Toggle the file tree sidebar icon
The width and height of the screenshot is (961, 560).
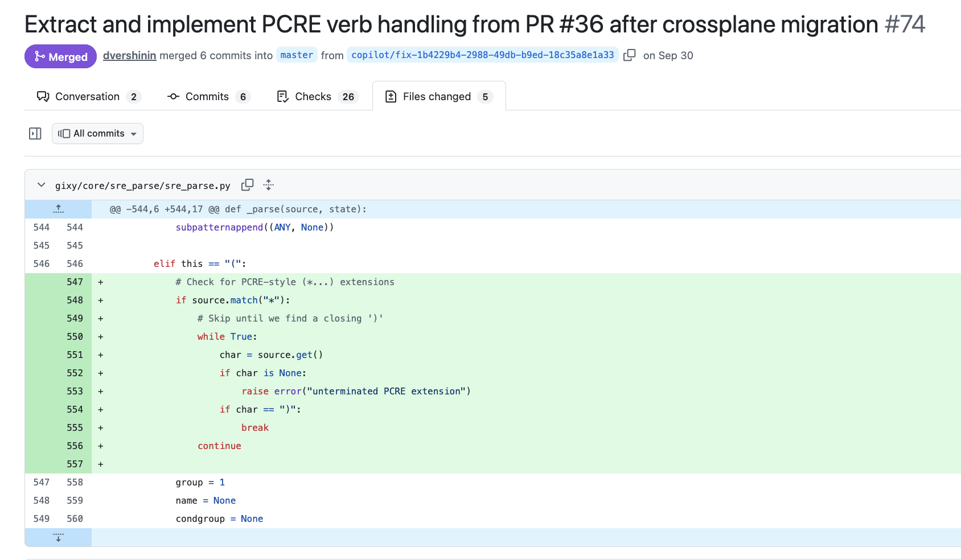point(35,134)
